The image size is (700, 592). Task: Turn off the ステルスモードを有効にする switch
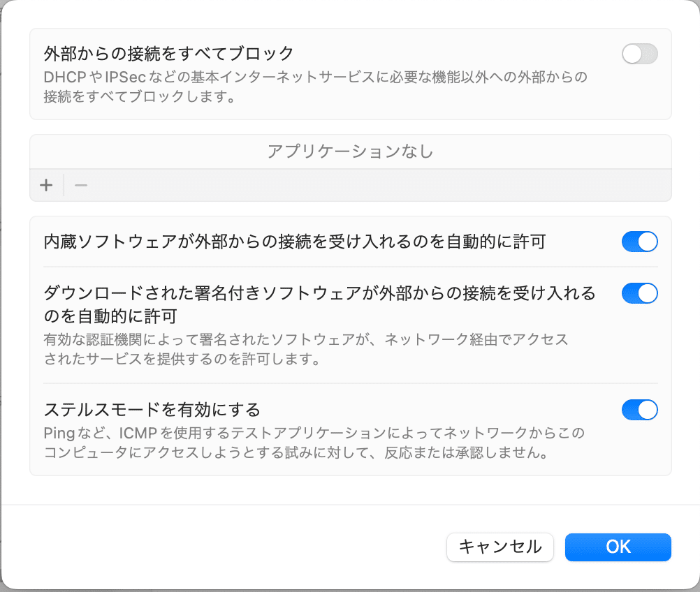click(639, 410)
